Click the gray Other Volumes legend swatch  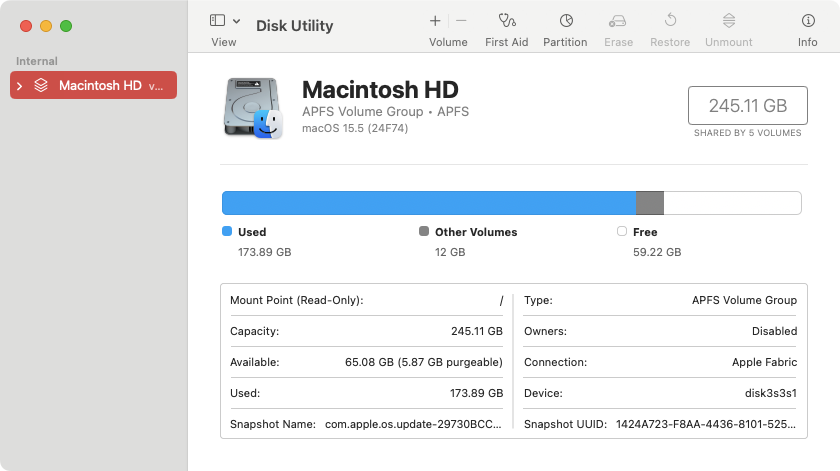[424, 231]
